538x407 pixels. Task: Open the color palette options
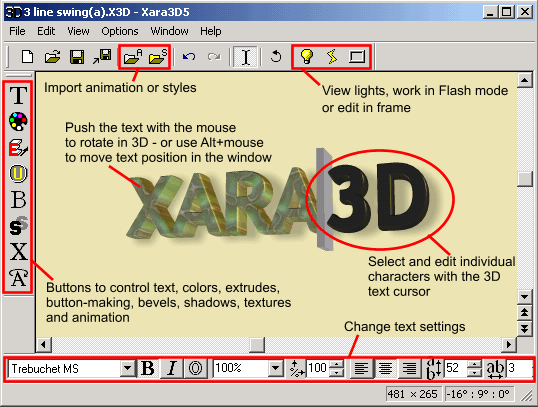[18, 121]
